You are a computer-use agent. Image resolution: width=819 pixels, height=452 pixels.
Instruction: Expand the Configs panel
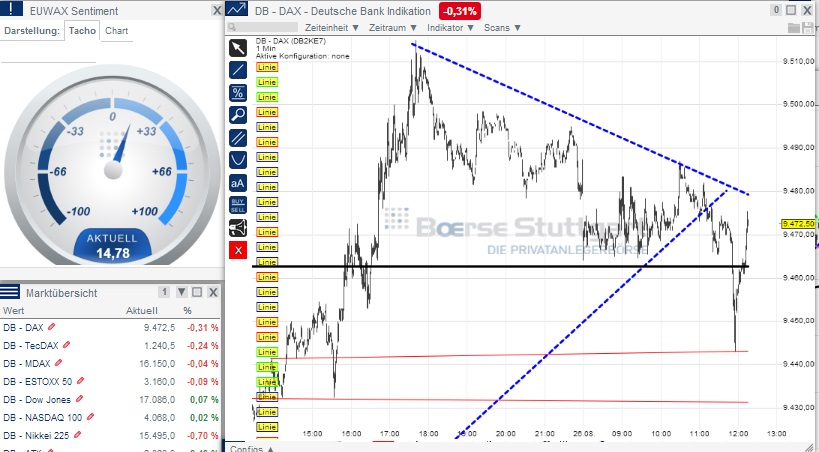[252, 448]
